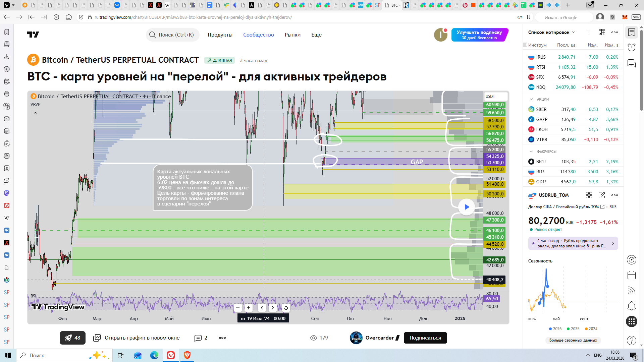The width and height of the screenshot is (644, 362).
Task: Open the chat bubbles icon in right sidebar
Action: click(632, 63)
